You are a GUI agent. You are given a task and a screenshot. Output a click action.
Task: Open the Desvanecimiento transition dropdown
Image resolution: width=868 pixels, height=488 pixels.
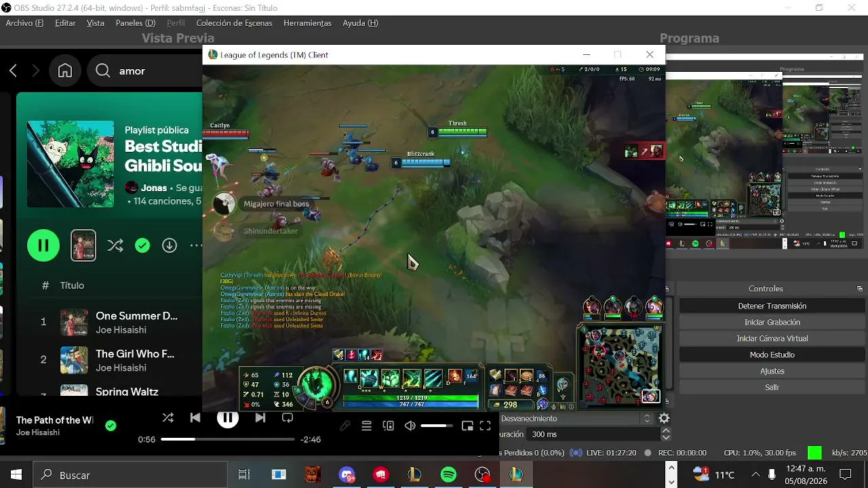point(576,419)
